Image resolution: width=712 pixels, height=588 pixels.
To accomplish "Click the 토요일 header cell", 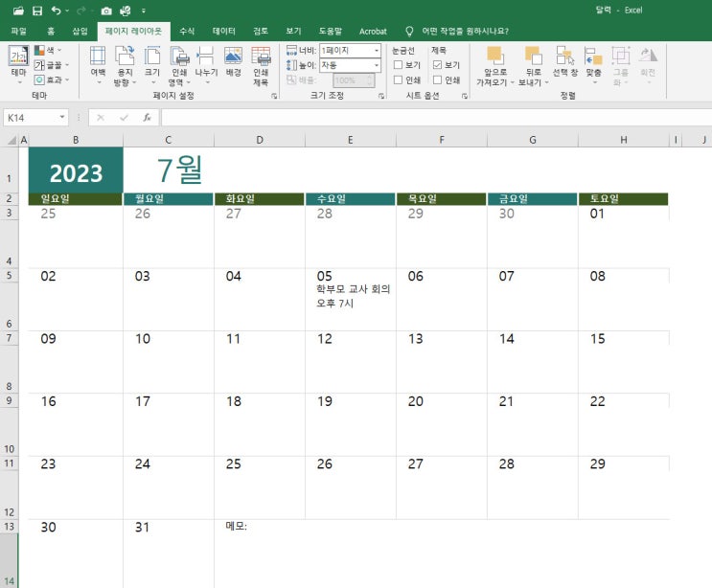I will tap(623, 199).
